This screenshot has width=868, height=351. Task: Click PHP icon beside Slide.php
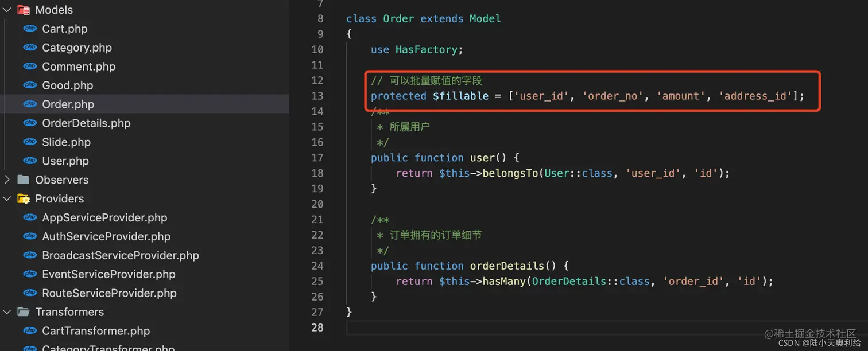30,142
